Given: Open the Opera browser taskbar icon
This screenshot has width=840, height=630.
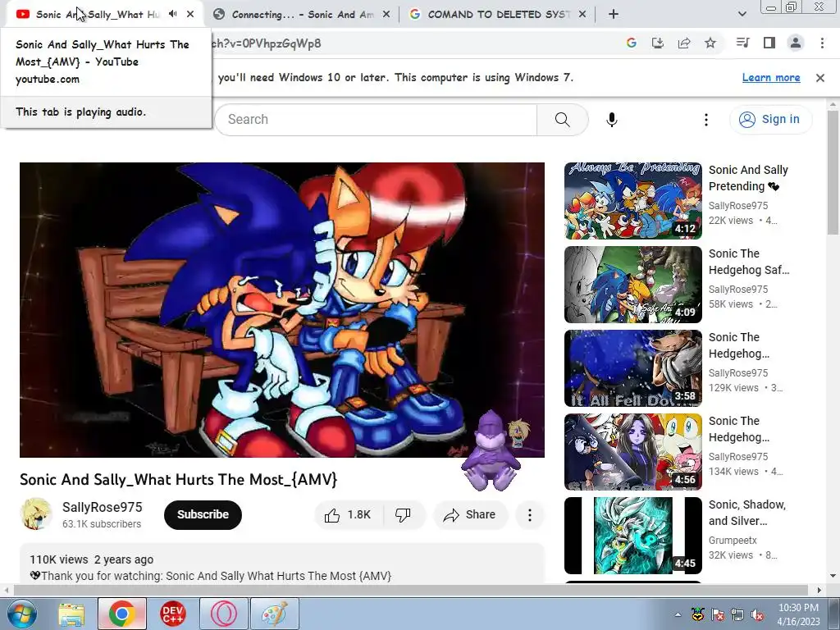Looking at the screenshot, I should point(224,614).
